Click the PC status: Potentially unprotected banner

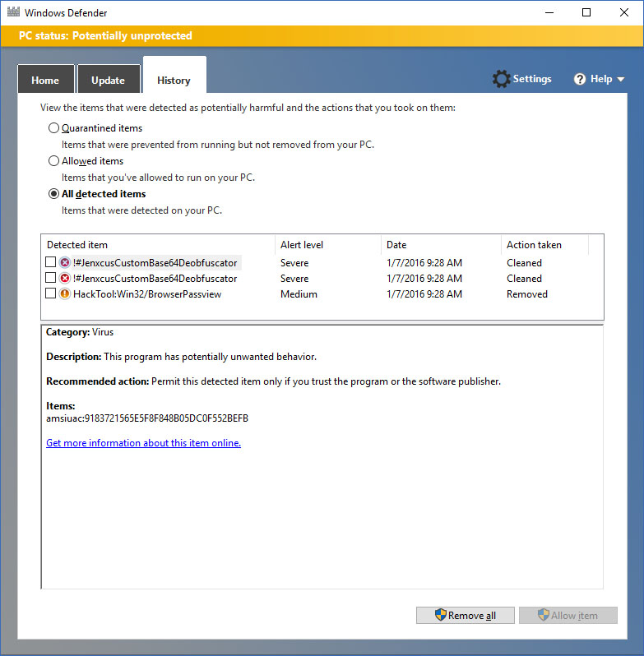pos(322,35)
